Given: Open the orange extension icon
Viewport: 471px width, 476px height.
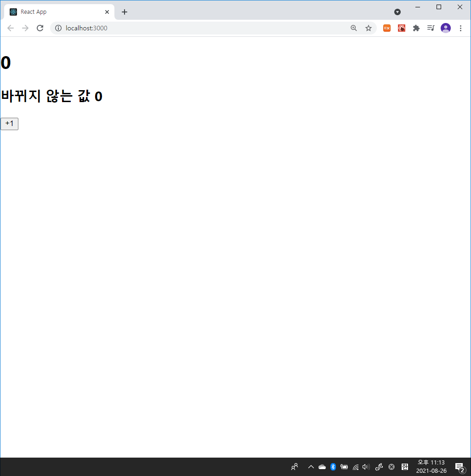Looking at the screenshot, I should (387, 28).
